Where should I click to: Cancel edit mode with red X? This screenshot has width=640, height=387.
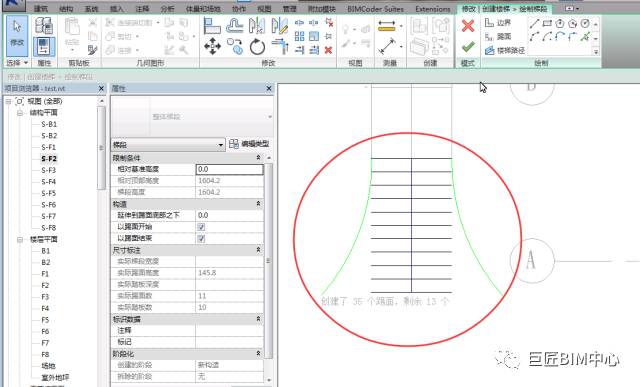[468, 26]
